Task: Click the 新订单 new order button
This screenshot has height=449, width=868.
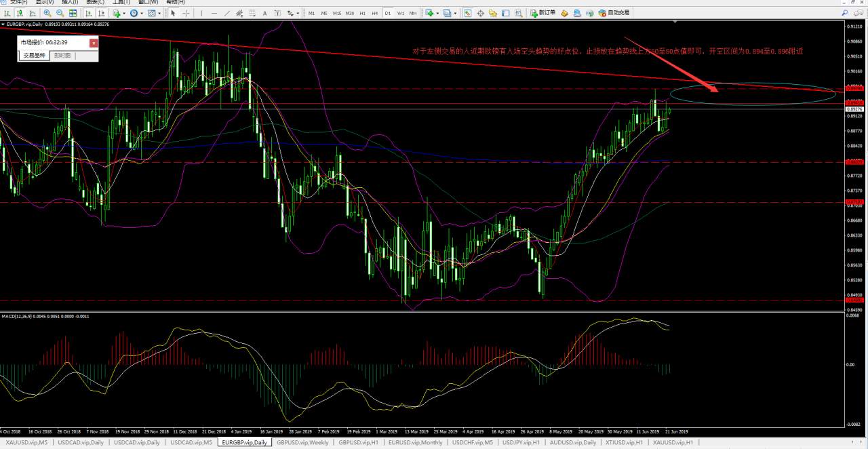Action: pos(542,13)
